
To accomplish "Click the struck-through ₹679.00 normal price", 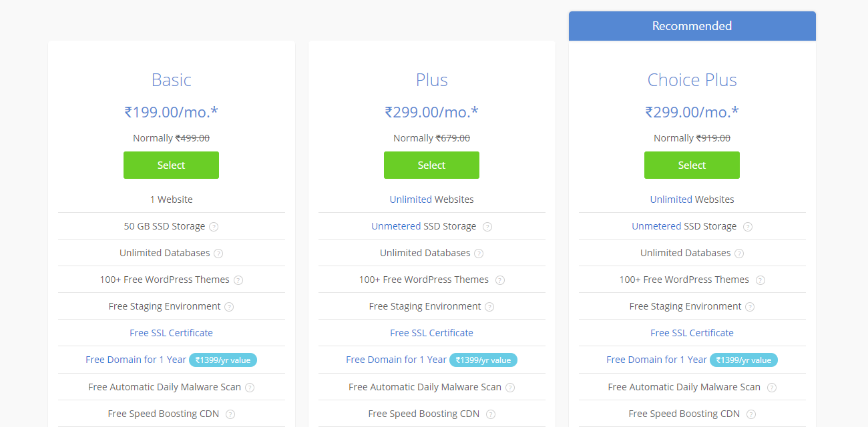I will point(453,138).
